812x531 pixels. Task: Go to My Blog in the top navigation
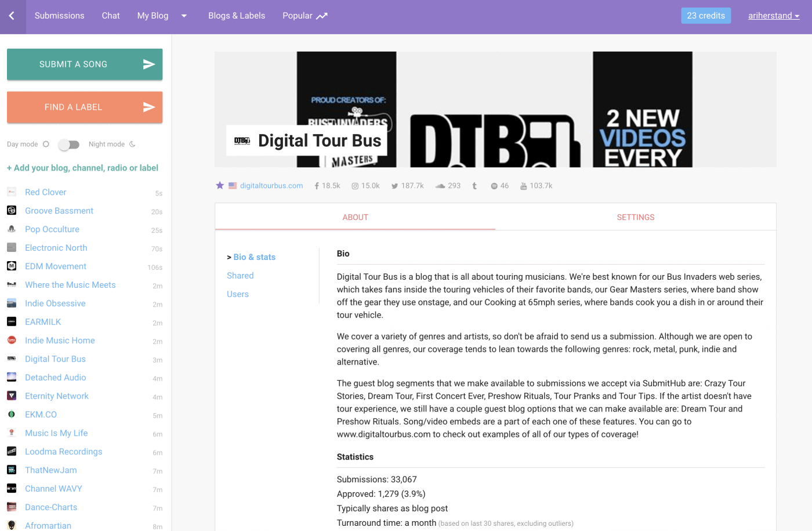click(153, 16)
